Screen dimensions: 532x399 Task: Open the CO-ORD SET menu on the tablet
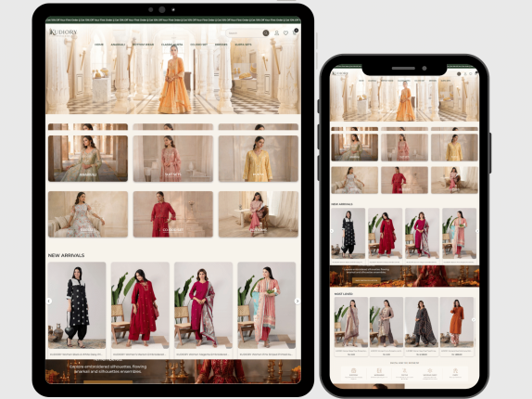(198, 45)
